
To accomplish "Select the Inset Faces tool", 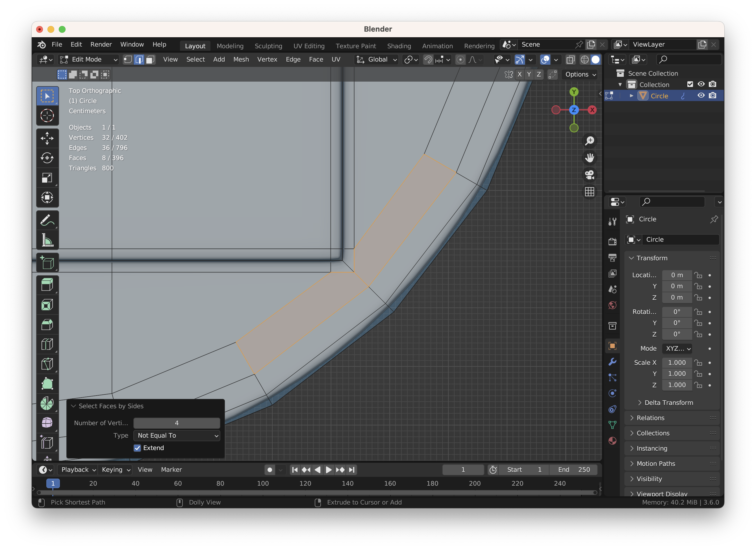I will (47, 305).
